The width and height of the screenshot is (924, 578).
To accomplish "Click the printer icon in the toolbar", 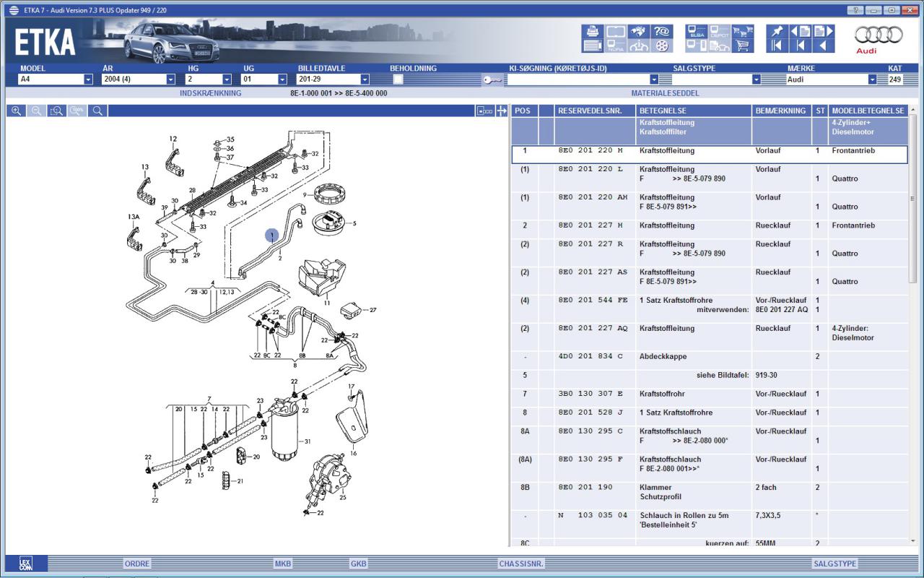I will click(x=592, y=31).
